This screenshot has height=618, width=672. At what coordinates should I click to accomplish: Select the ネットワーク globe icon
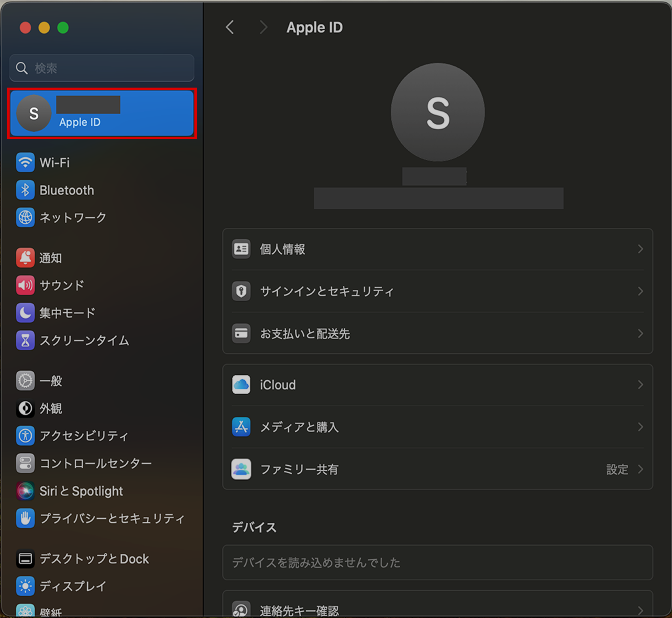click(x=25, y=218)
